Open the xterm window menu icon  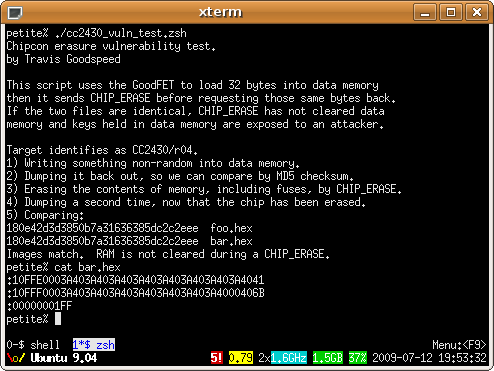click(15, 13)
